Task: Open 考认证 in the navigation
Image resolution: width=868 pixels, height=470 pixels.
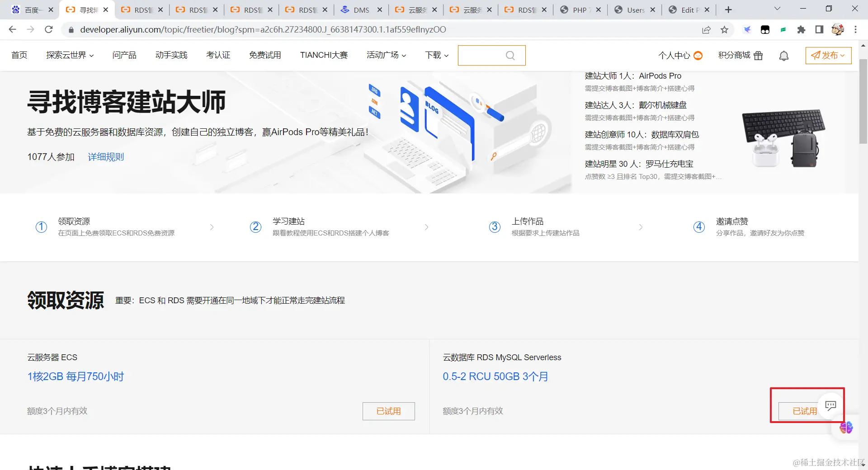Action: click(218, 55)
